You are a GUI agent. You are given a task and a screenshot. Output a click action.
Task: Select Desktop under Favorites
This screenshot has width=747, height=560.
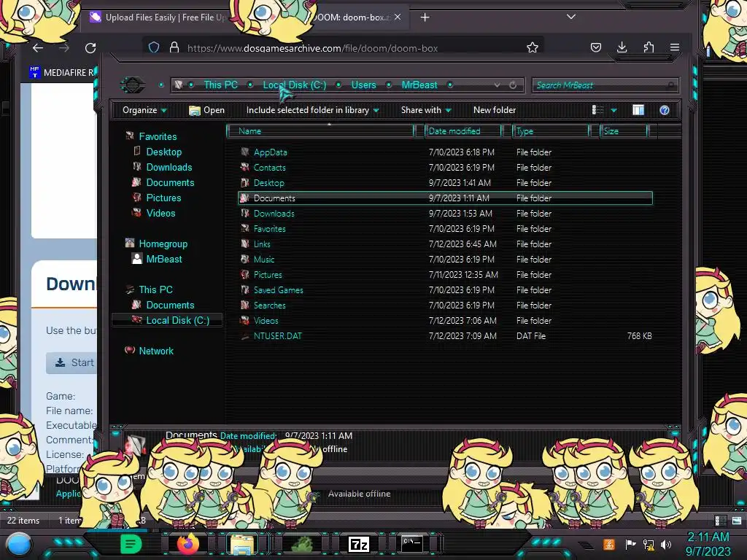coord(164,152)
